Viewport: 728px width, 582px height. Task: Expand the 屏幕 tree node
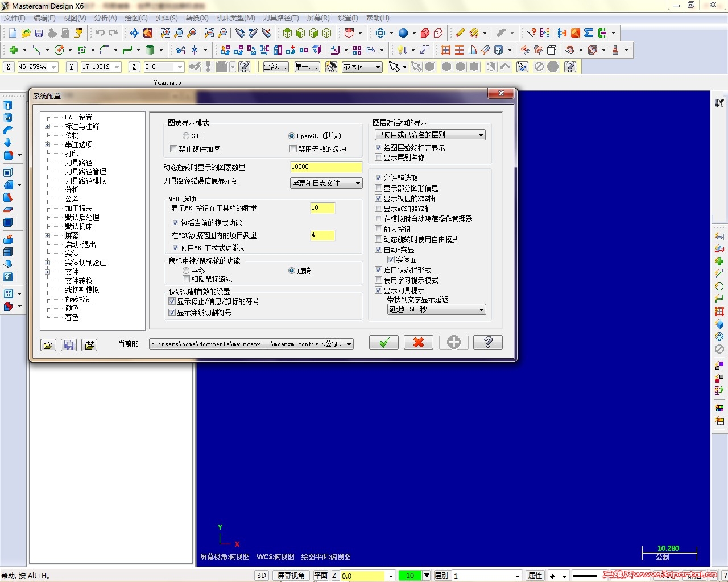coord(48,235)
